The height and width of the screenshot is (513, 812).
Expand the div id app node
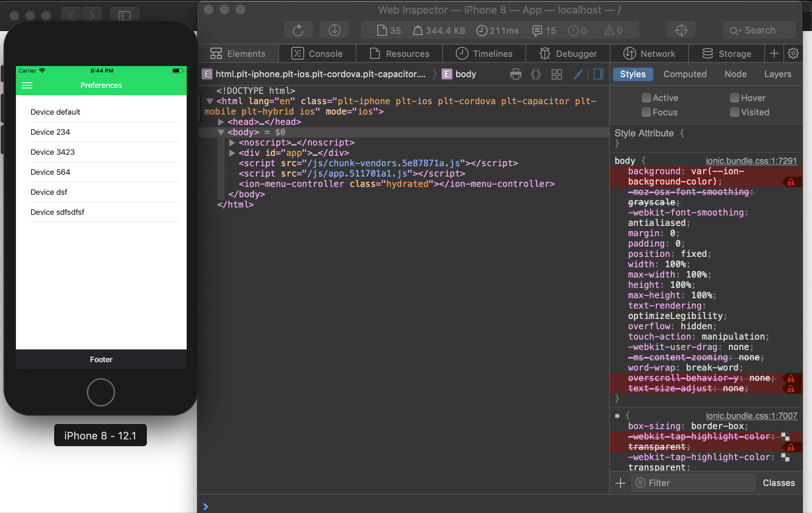232,153
